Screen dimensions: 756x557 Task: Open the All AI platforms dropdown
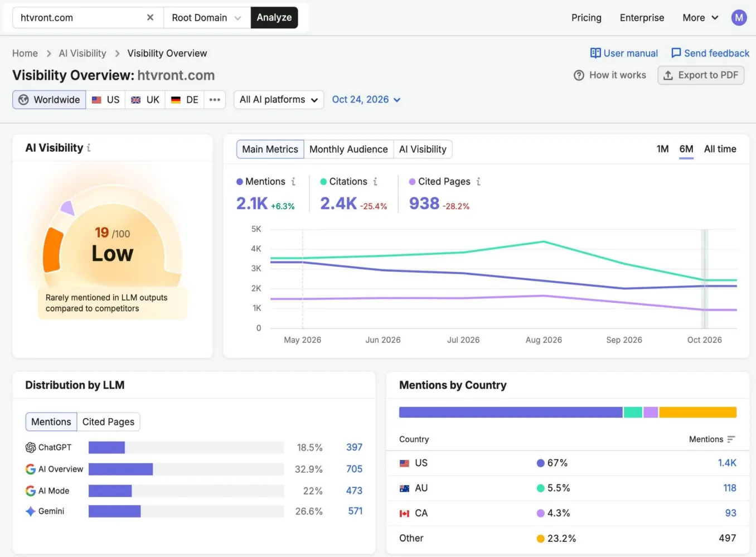[279, 100]
